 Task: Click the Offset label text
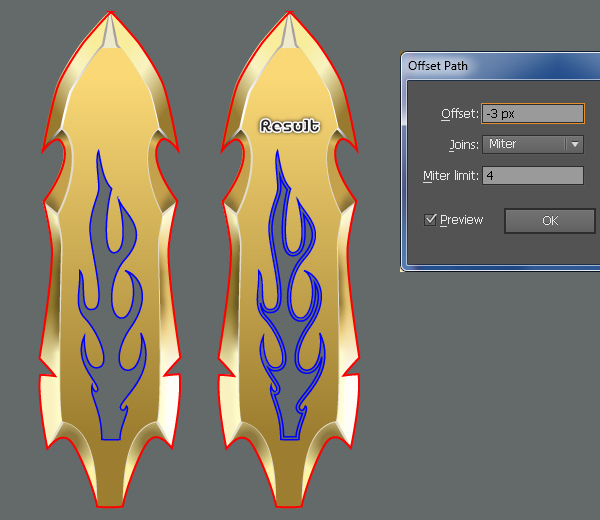pos(460,114)
